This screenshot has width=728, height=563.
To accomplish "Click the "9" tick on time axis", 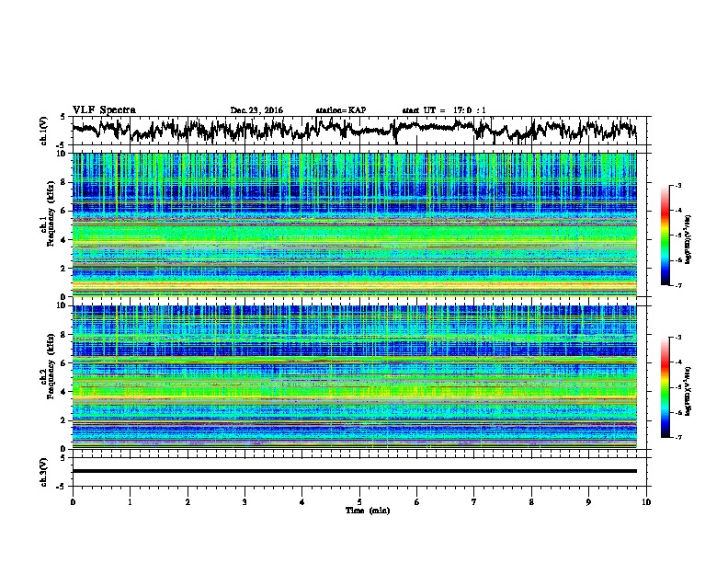I will click(x=588, y=502).
